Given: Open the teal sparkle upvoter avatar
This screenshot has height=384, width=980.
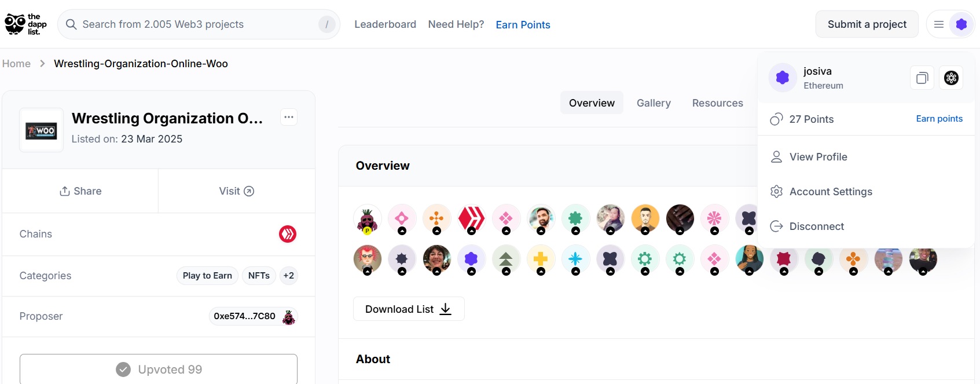Looking at the screenshot, I should pyautogui.click(x=575, y=259).
